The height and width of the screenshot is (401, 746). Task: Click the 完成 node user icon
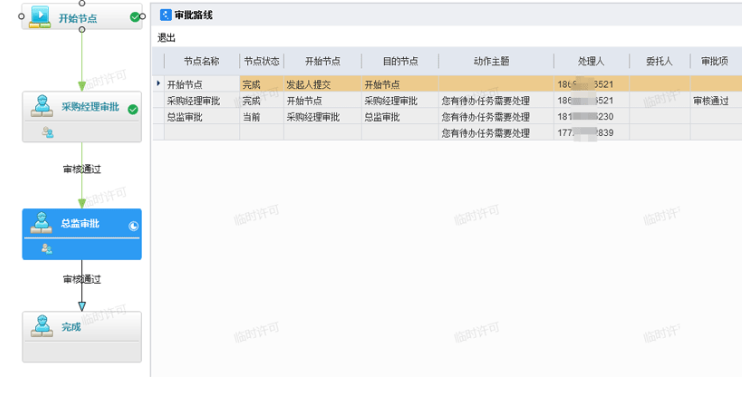click(x=42, y=326)
